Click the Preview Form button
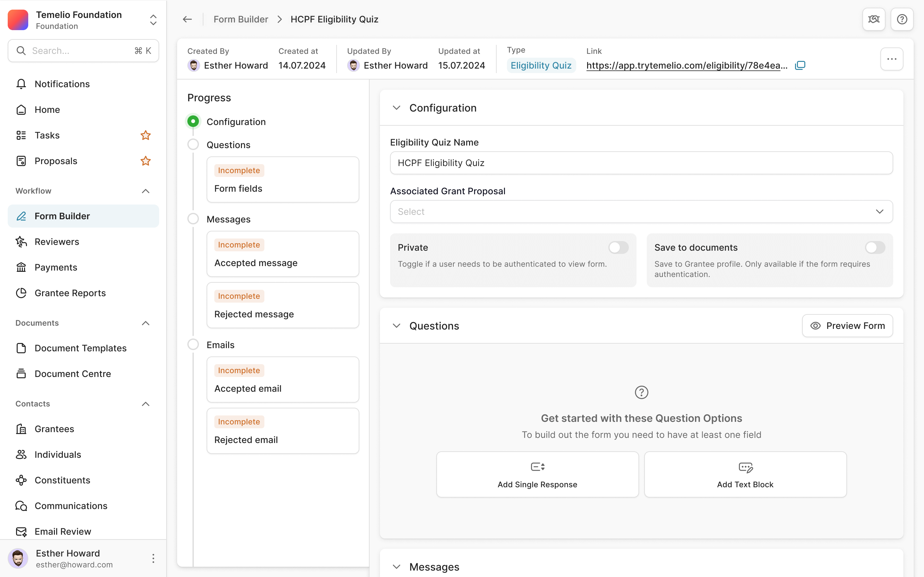The height and width of the screenshot is (577, 924). click(x=847, y=325)
